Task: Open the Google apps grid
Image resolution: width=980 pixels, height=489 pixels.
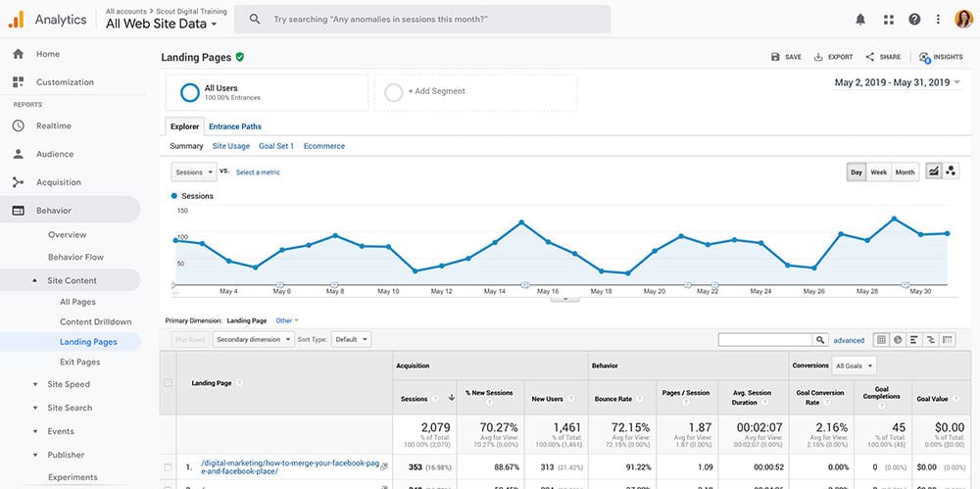Action: [x=889, y=19]
